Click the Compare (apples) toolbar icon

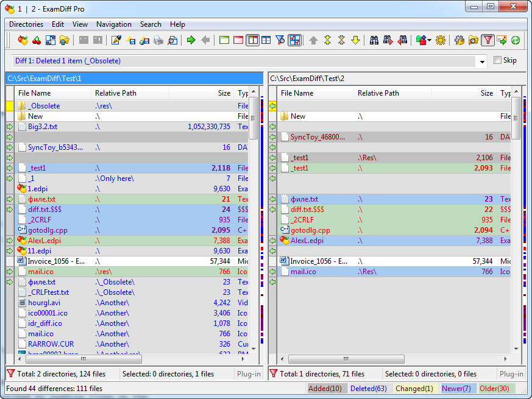click(x=23, y=40)
